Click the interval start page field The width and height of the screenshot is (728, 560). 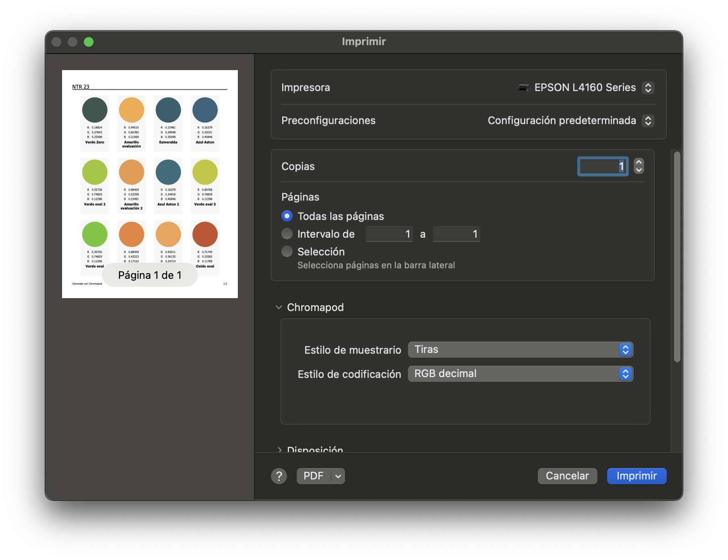point(389,234)
